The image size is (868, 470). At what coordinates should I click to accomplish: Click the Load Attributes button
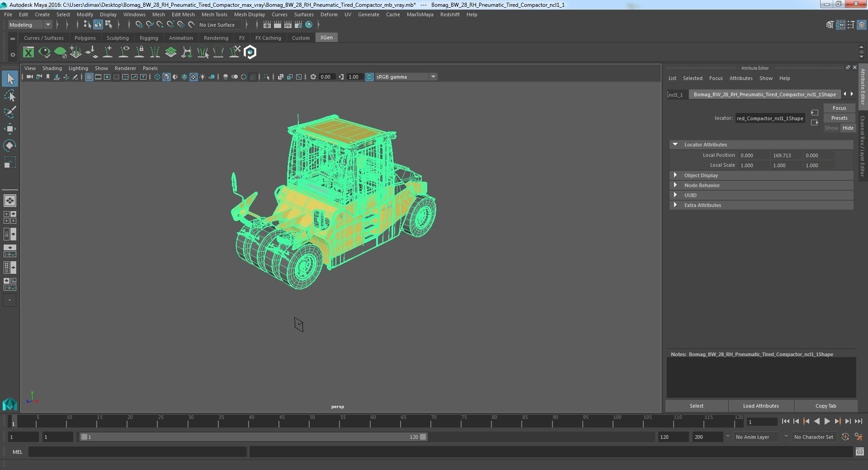coord(761,406)
